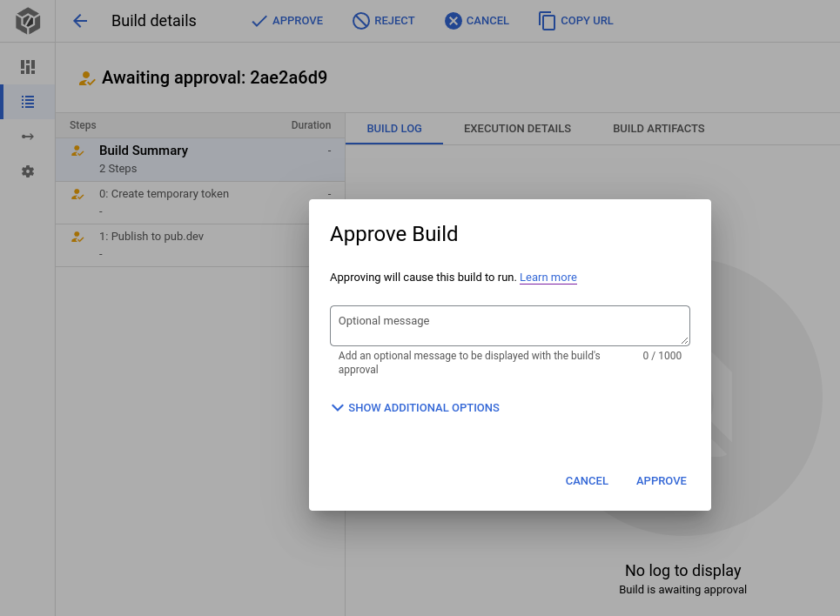The image size is (840, 616).
Task: Switch to the Execution Details tab
Action: (x=517, y=128)
